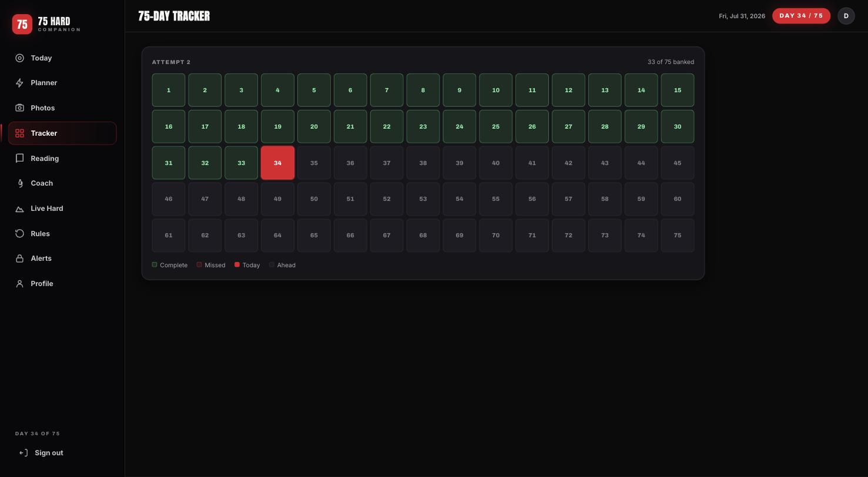
Task: Select completed day 30 tile
Action: point(678,126)
